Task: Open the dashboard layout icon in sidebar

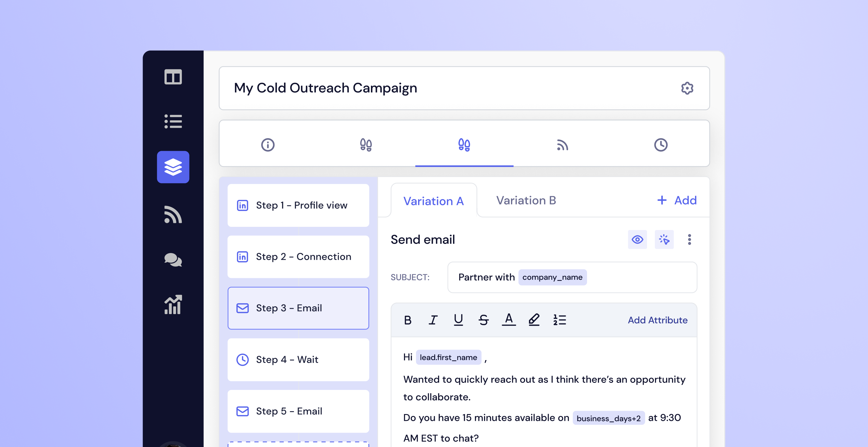Action: pyautogui.click(x=173, y=77)
